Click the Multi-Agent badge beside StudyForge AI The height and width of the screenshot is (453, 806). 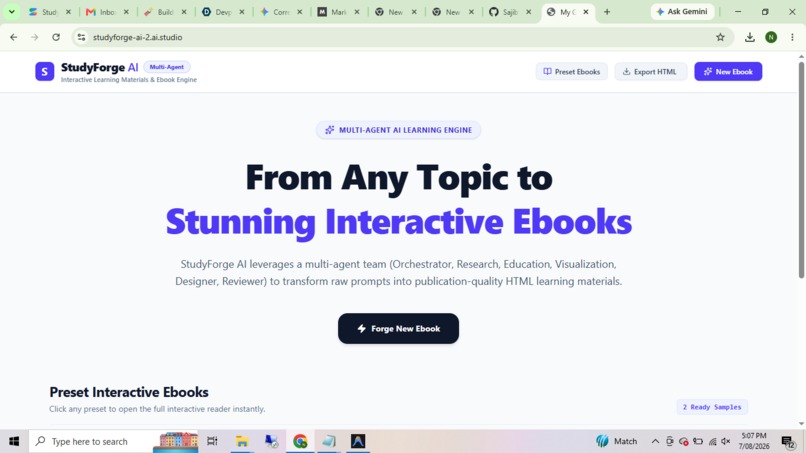point(167,67)
